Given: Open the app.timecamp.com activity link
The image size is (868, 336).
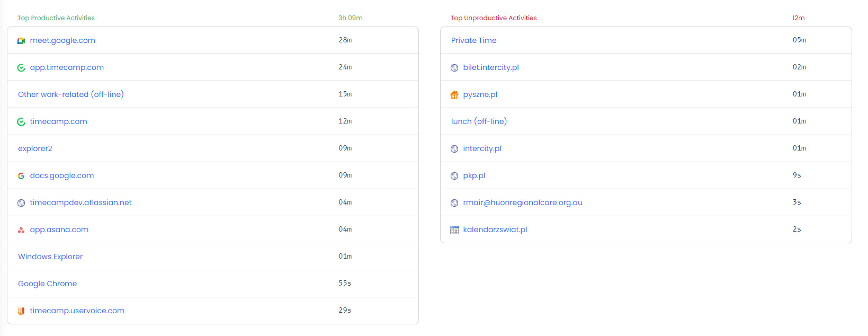Looking at the screenshot, I should [x=67, y=67].
